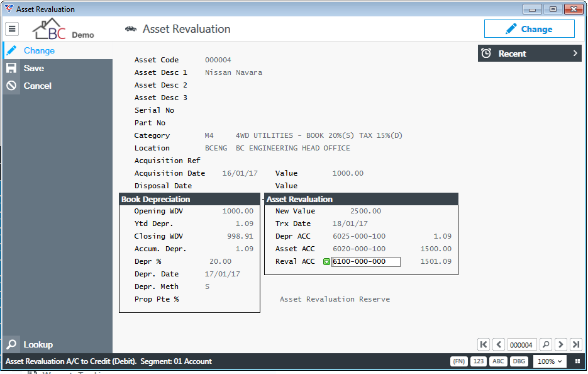Click the Cancel prohibited-circle icon
The width and height of the screenshot is (588, 374).
[x=11, y=86]
